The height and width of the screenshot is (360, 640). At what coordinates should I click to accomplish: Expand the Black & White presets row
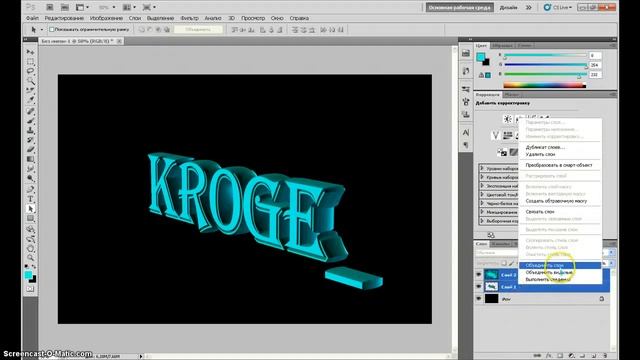(x=482, y=203)
